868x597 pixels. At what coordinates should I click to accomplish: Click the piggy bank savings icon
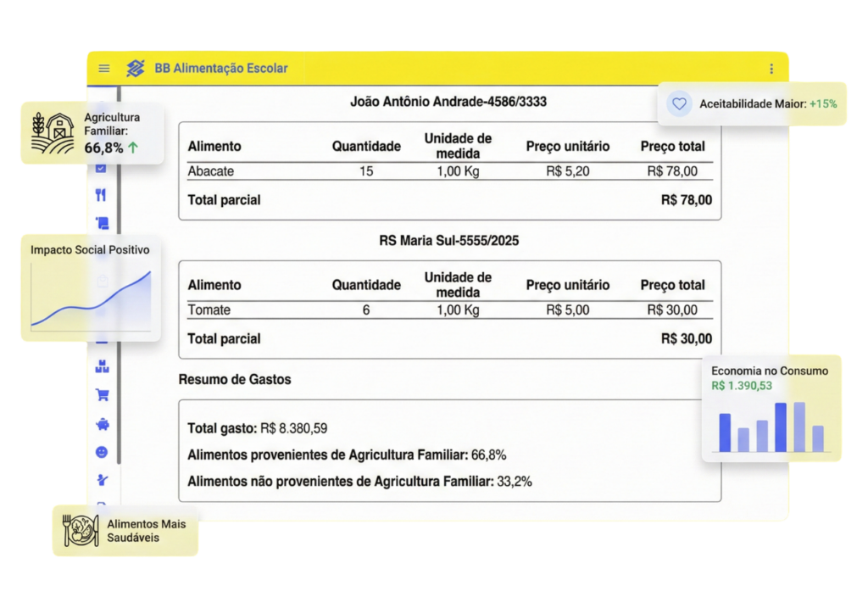coord(102,424)
